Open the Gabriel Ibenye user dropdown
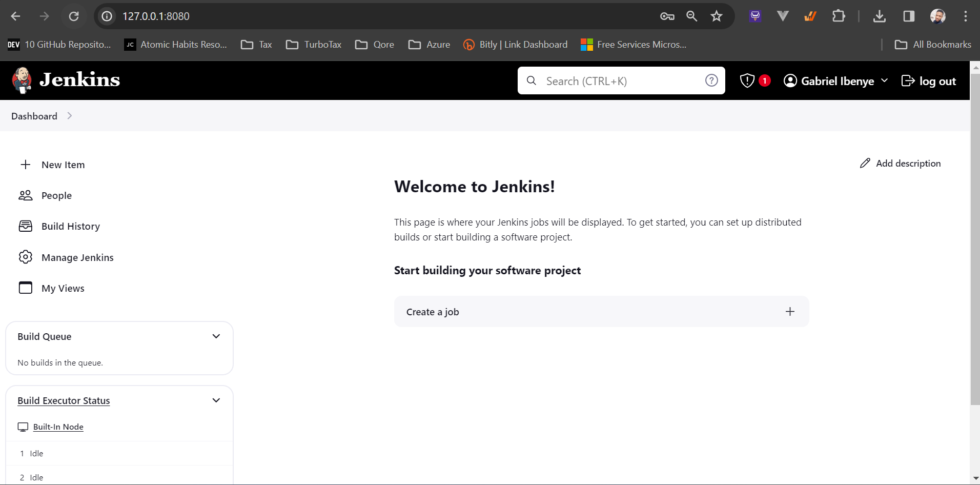 point(838,80)
